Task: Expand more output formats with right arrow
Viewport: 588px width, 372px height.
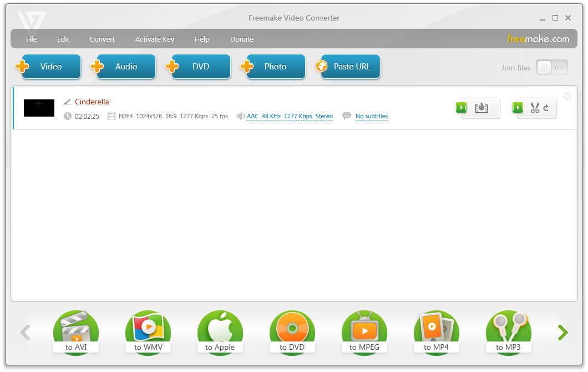Action: (562, 332)
